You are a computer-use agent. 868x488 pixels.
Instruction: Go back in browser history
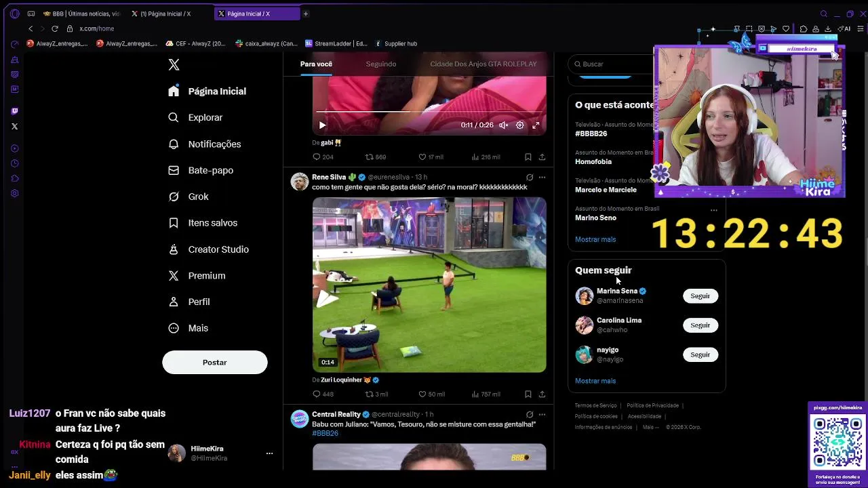click(31, 28)
